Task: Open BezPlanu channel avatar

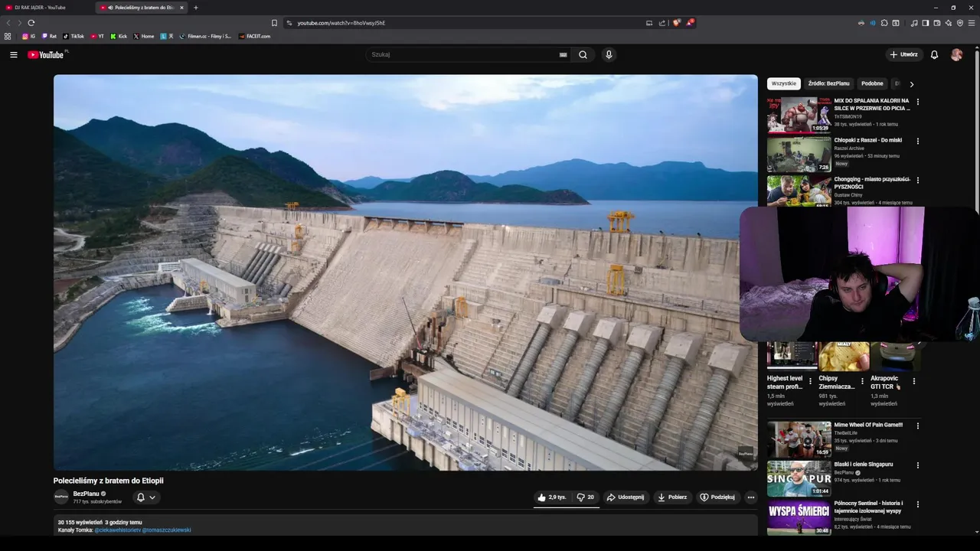Action: pyautogui.click(x=61, y=497)
